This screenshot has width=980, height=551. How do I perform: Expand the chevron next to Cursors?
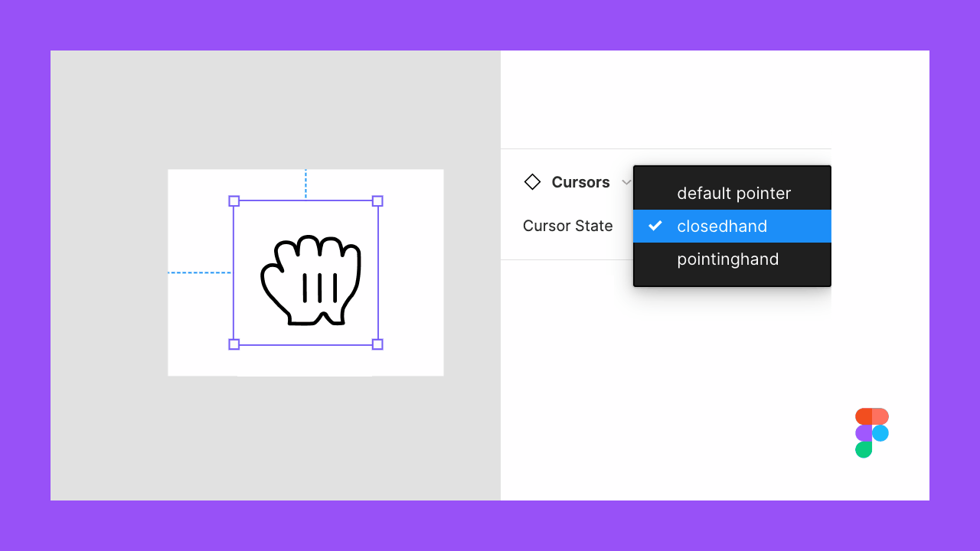point(626,182)
